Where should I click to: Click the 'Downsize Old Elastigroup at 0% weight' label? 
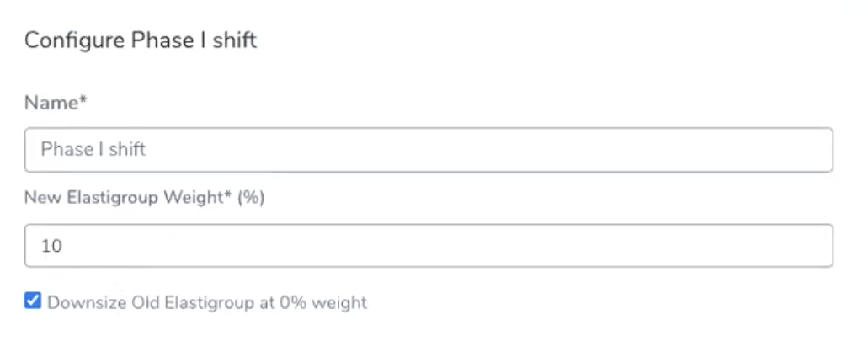tap(207, 303)
